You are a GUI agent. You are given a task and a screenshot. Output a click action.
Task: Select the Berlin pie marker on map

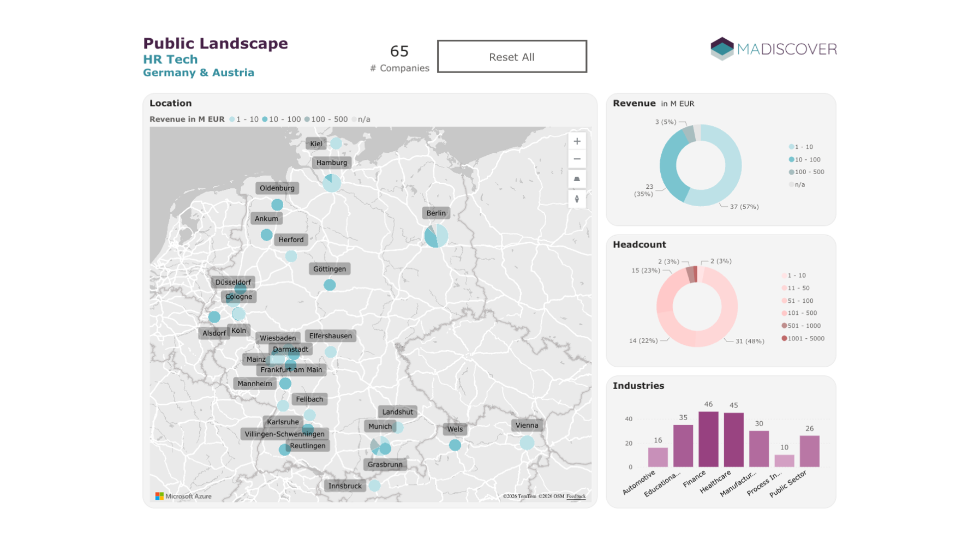pyautogui.click(x=436, y=236)
